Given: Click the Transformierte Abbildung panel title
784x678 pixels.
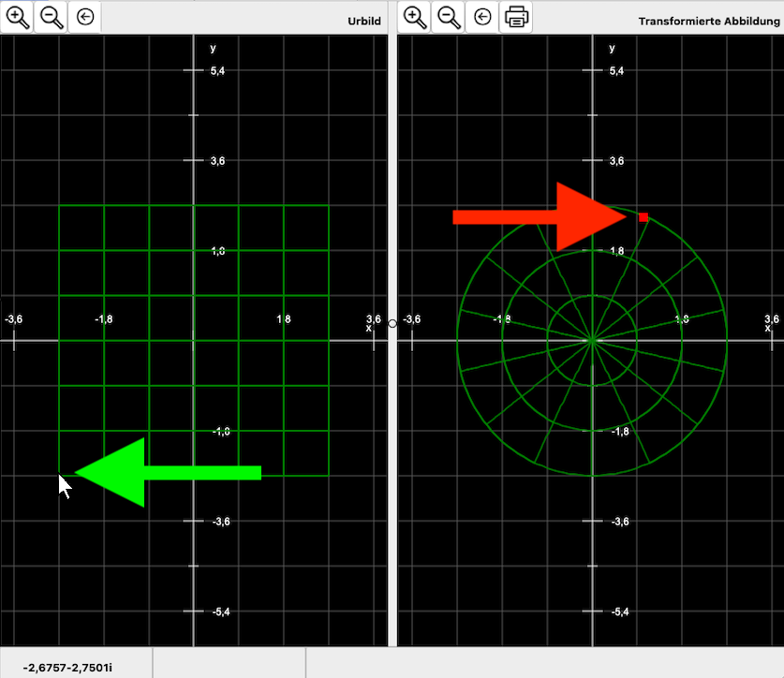Looking at the screenshot, I should [708, 20].
